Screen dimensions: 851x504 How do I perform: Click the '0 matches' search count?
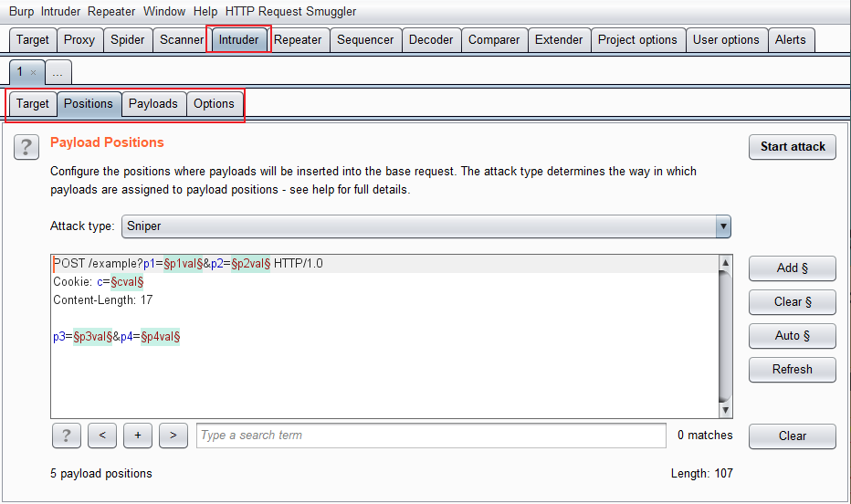pos(705,436)
